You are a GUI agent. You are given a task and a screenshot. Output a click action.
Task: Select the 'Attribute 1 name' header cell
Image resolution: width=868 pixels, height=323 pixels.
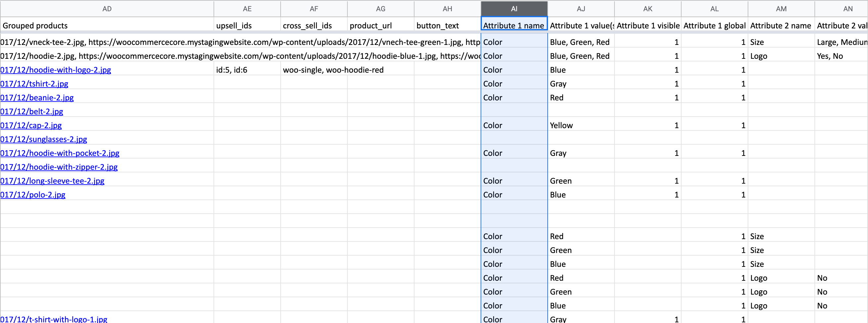(514, 26)
